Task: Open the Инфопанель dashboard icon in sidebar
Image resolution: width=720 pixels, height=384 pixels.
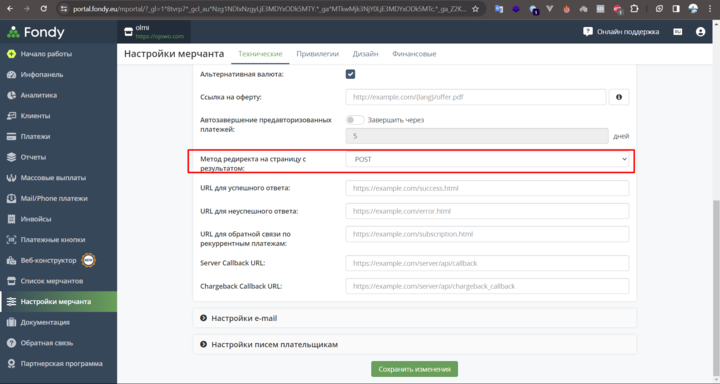Action: pos(11,74)
